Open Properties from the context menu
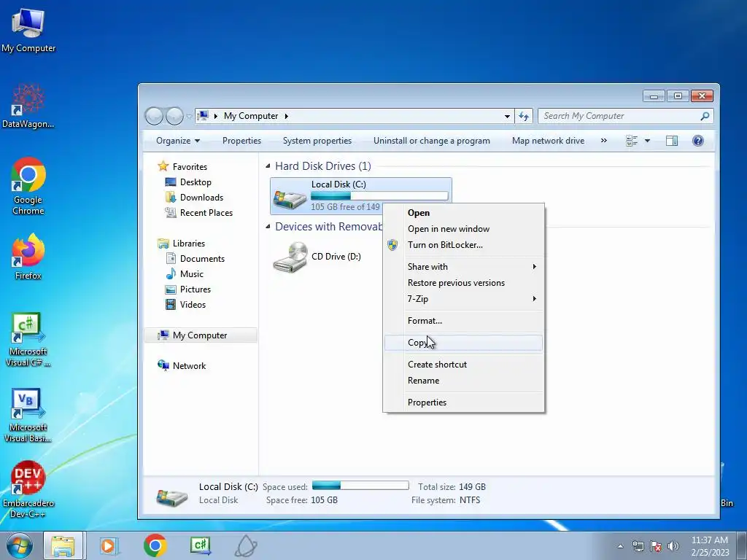This screenshot has height=560, width=747. (463, 402)
